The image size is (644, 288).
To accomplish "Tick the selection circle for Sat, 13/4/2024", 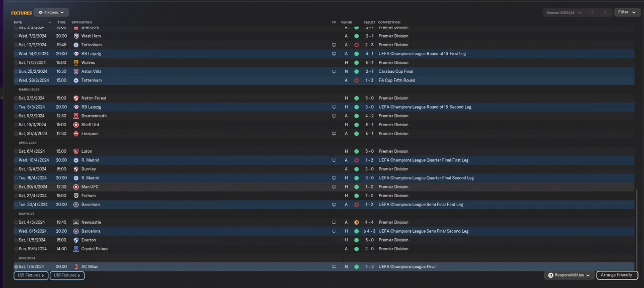I will coord(16,169).
